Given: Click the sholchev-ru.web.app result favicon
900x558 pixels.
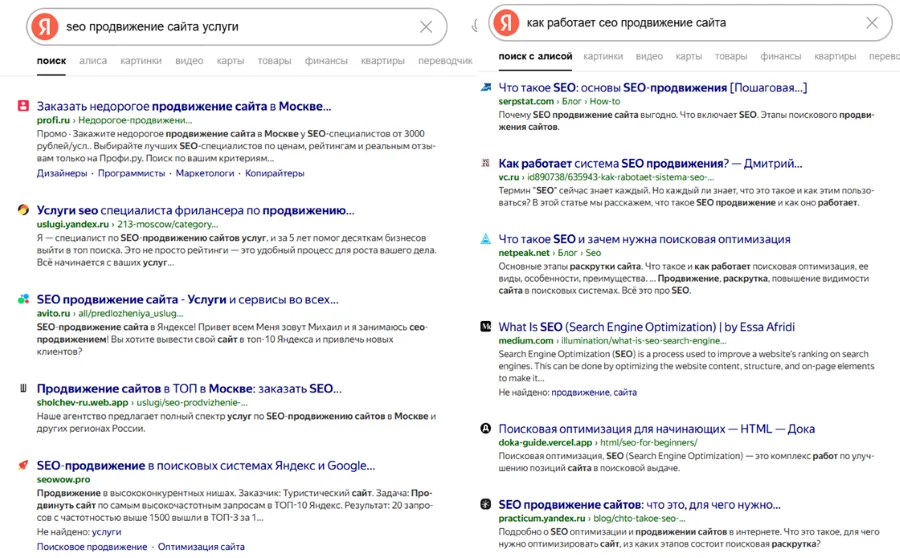Looking at the screenshot, I should pos(23,388).
